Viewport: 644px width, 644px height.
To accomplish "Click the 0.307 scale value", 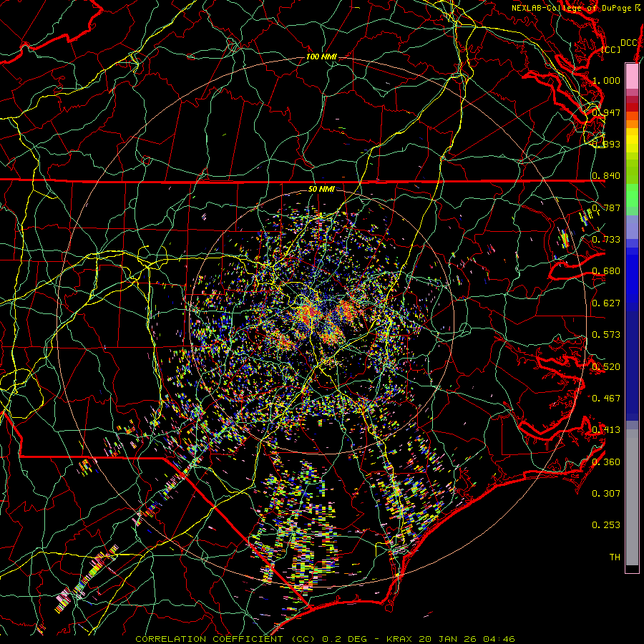I will point(606,494).
